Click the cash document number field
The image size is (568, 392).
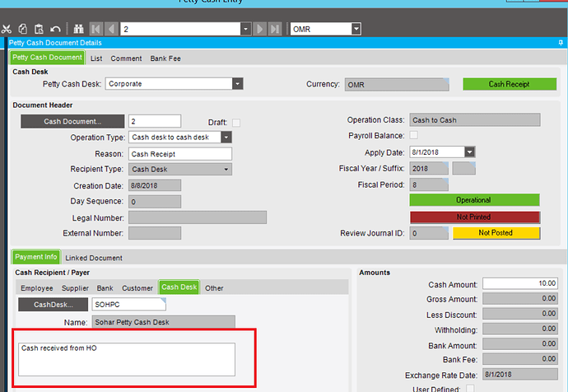click(x=155, y=121)
